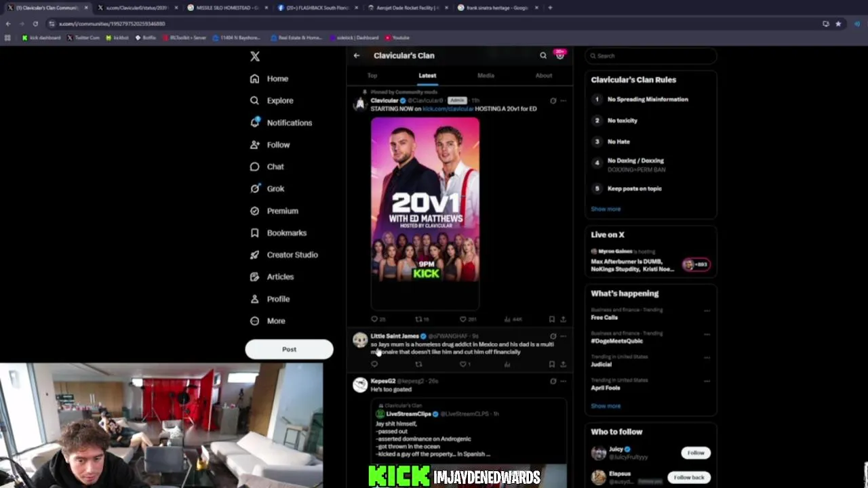868x488 pixels.
Task: Follow back the Elapsus account
Action: coord(689,477)
